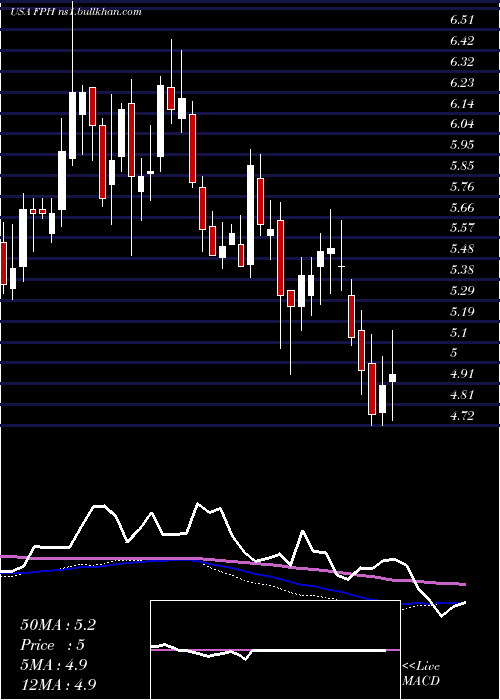Select the 6.32 price level label
This screenshot has width=500, height=700.
pyautogui.click(x=462, y=62)
